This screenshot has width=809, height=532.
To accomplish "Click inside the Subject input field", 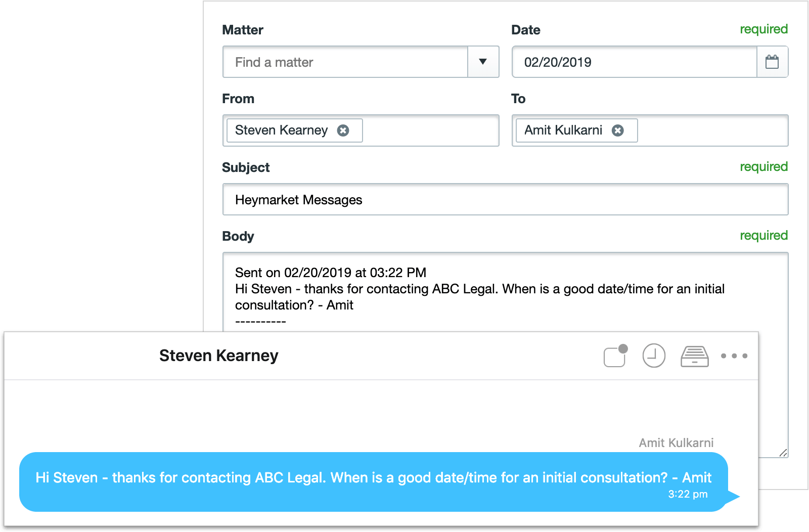I will coord(506,199).
